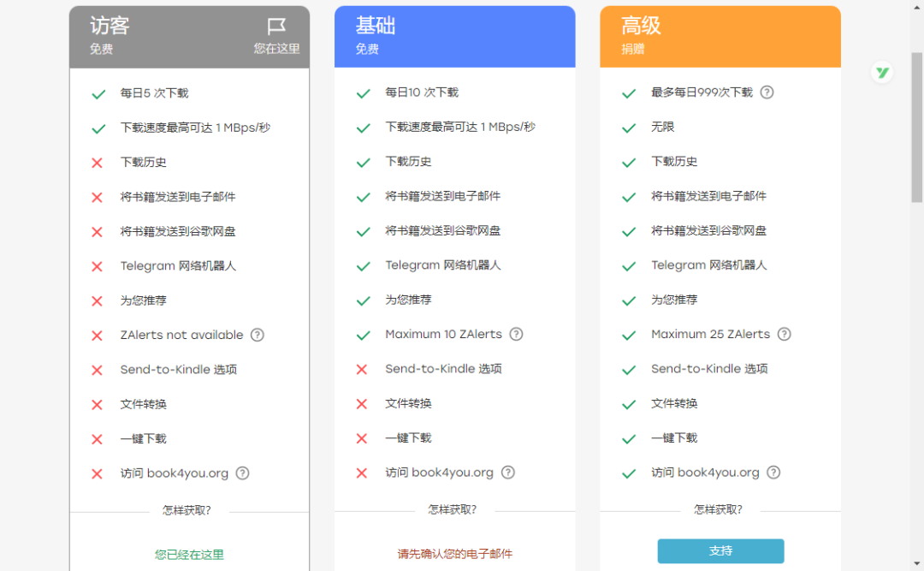
Task: Click the flag icon in the 访客 header
Action: [275, 26]
